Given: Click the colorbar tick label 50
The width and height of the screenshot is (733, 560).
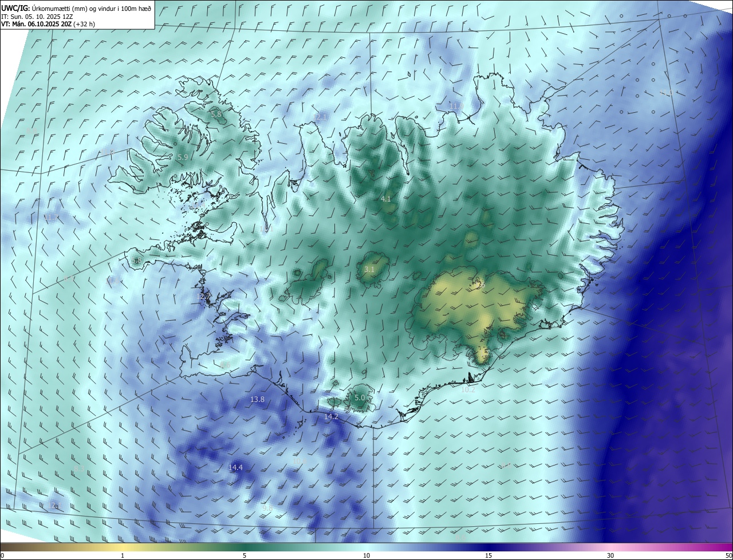Looking at the screenshot, I should (728, 555).
